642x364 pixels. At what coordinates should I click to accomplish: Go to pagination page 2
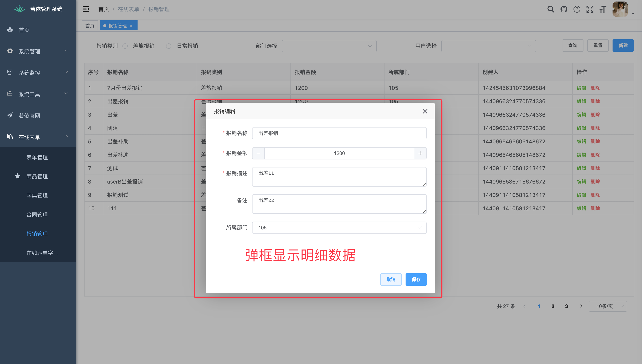[x=553, y=306]
